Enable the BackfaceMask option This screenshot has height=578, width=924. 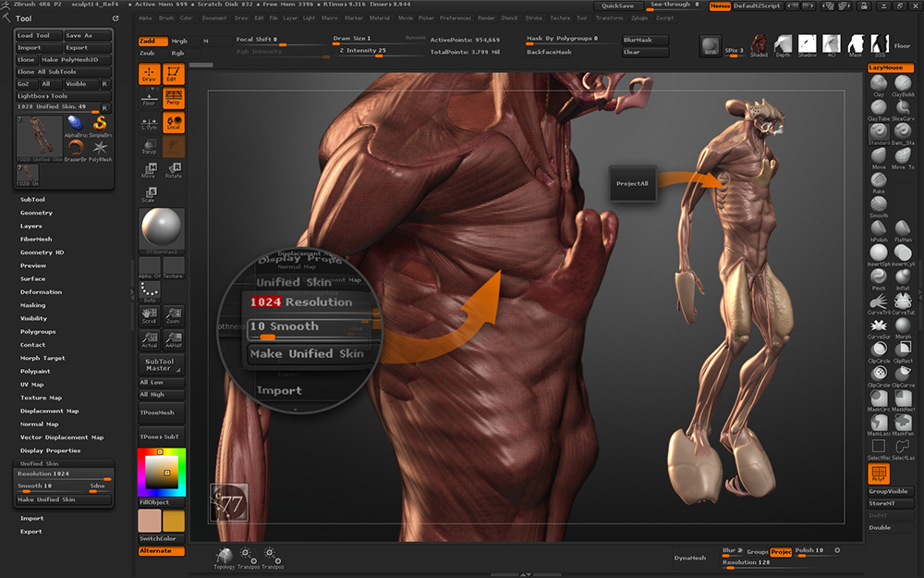(x=549, y=52)
